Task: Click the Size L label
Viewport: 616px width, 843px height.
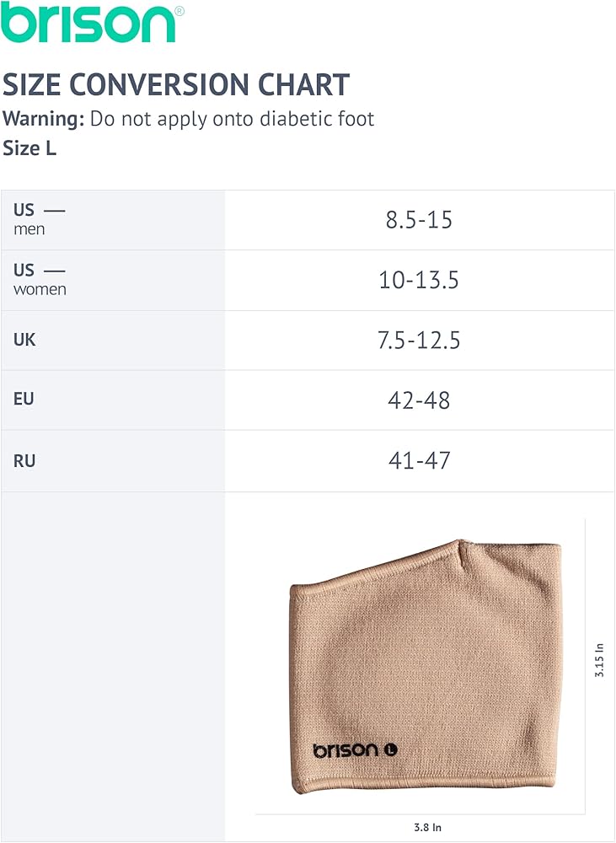Action: point(29,148)
